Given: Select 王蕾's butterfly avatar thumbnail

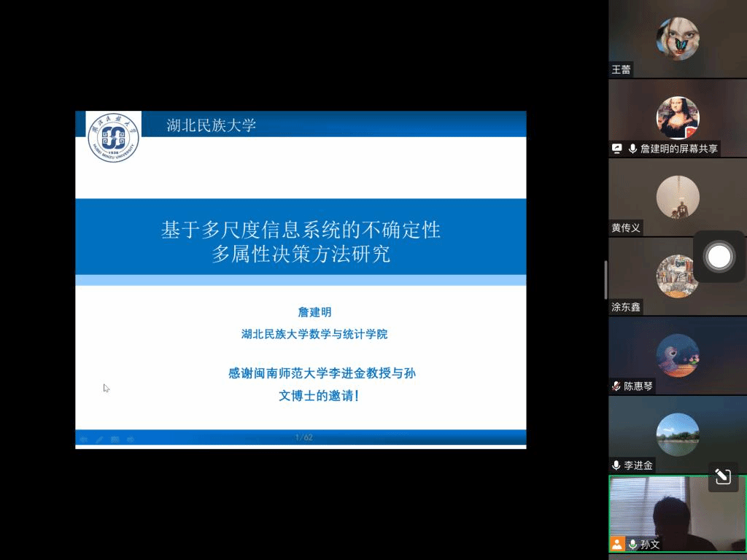Looking at the screenshot, I should point(678,39).
